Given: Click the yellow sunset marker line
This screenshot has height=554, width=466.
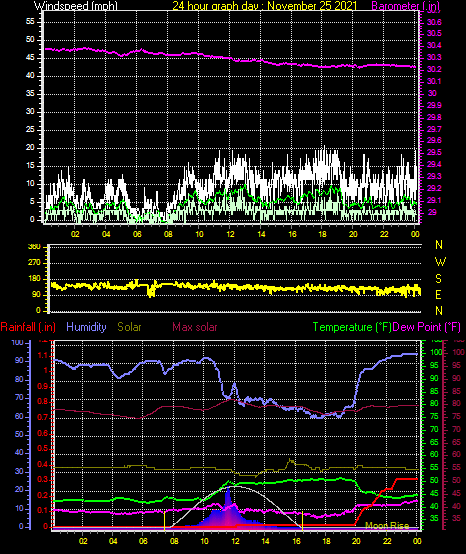Looking at the screenshot, I should pyautogui.click(x=302, y=521).
